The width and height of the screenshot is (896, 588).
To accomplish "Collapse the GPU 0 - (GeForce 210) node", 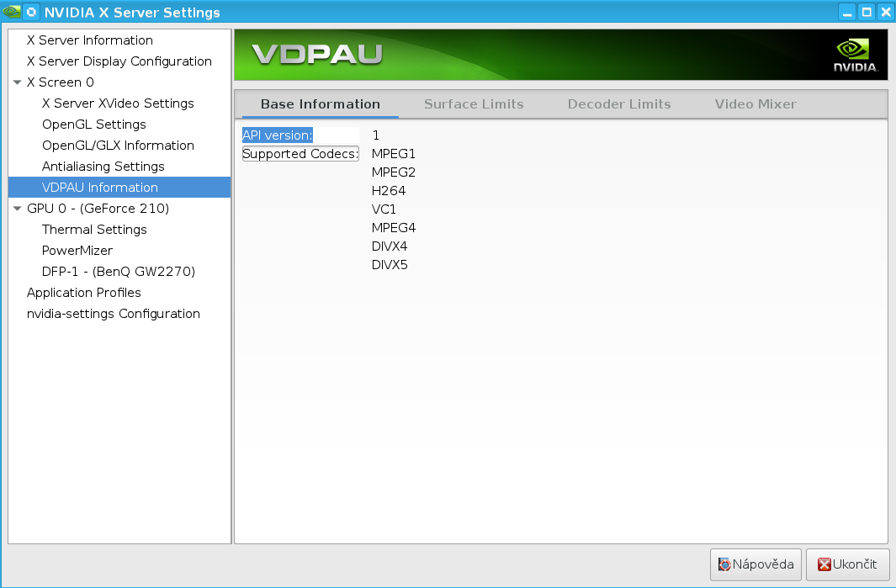I will point(17,209).
